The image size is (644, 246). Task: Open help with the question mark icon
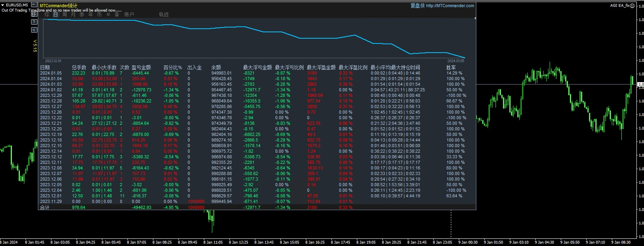pyautogui.click(x=34, y=22)
